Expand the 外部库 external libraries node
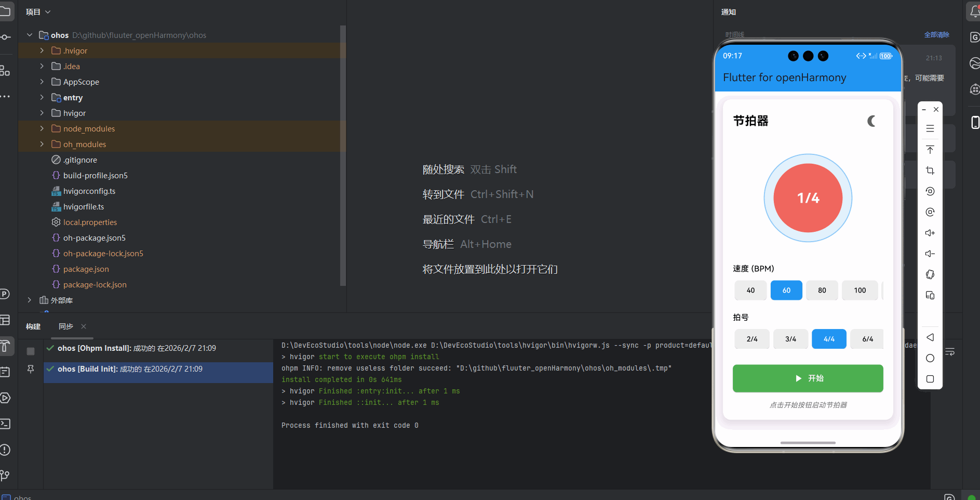Screen dimensions: 980x500 (x=30, y=300)
